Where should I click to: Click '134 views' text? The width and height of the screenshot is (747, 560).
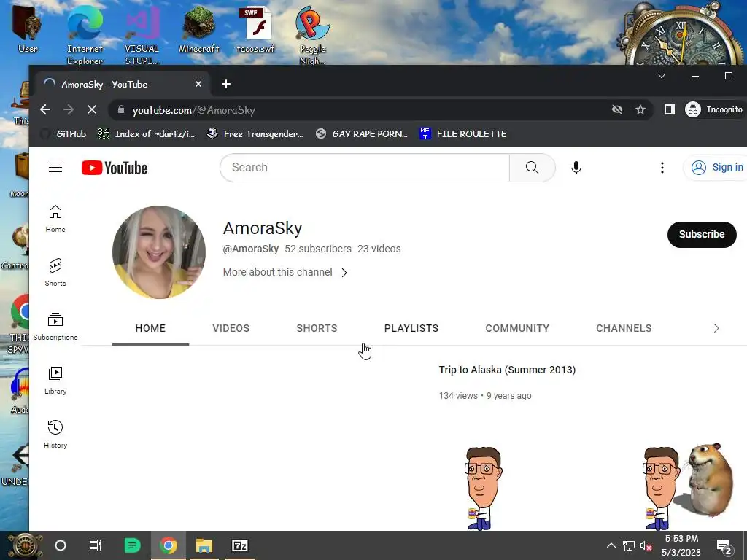458,396
